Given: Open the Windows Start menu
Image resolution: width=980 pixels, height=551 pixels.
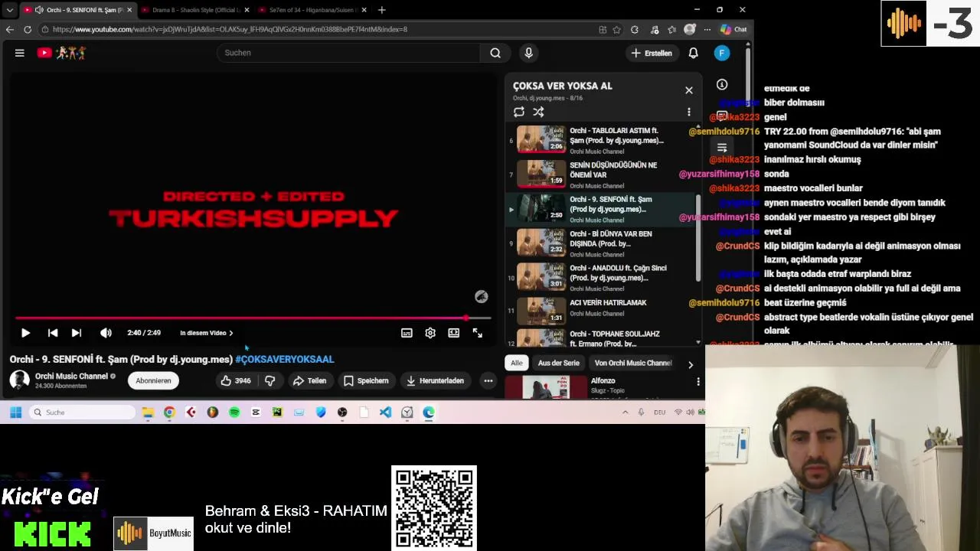Looking at the screenshot, I should click(x=15, y=412).
